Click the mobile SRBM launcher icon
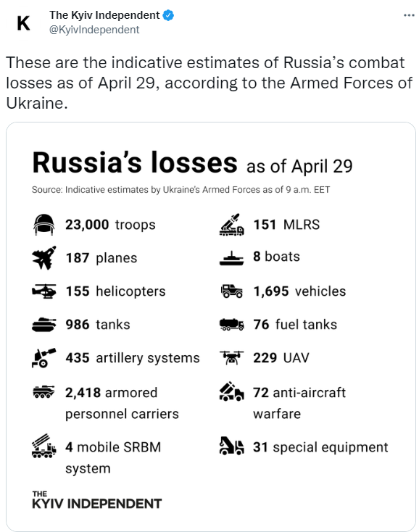The image size is (419, 532). [44, 446]
